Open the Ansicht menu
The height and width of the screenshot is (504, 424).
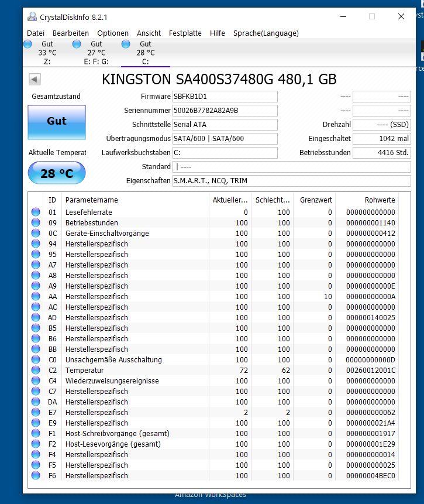[x=149, y=33]
